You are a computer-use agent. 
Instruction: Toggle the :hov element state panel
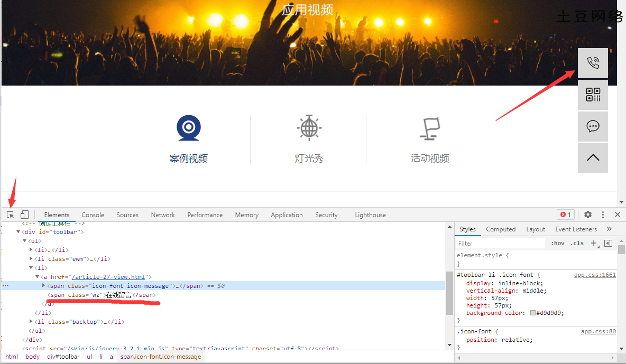[x=558, y=244]
